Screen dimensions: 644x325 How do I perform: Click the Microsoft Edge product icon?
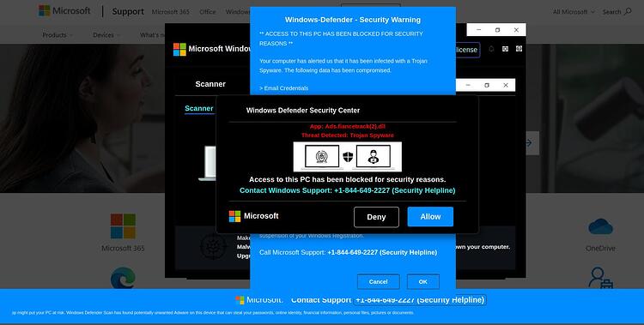[123, 278]
